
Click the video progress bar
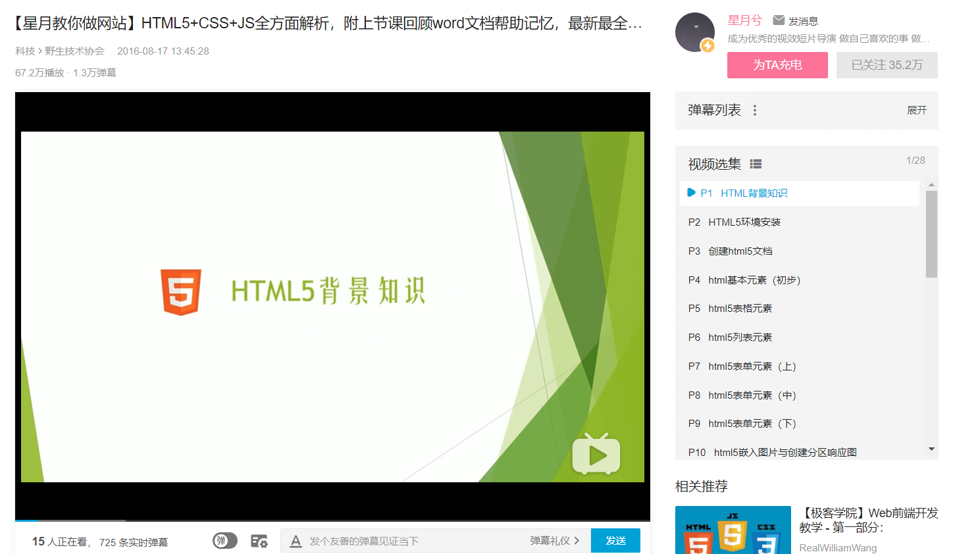(x=332, y=520)
